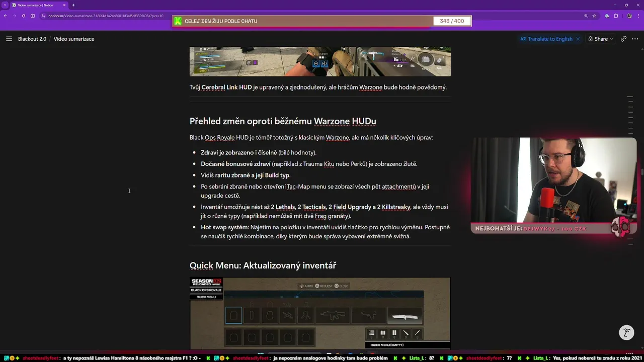This screenshot has width=644, height=362.
Task: Click the 343 / 400 goal counter
Action: [452, 21]
